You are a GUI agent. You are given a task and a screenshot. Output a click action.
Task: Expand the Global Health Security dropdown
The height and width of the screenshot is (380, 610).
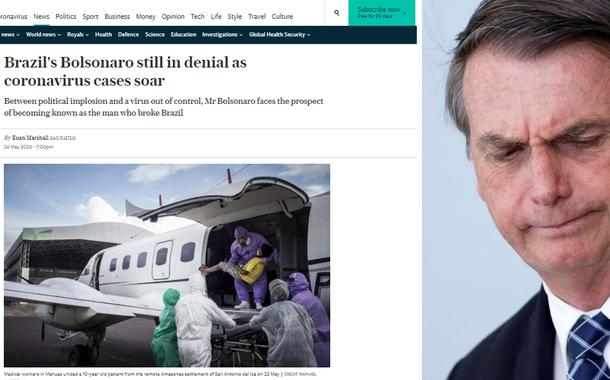click(x=280, y=35)
